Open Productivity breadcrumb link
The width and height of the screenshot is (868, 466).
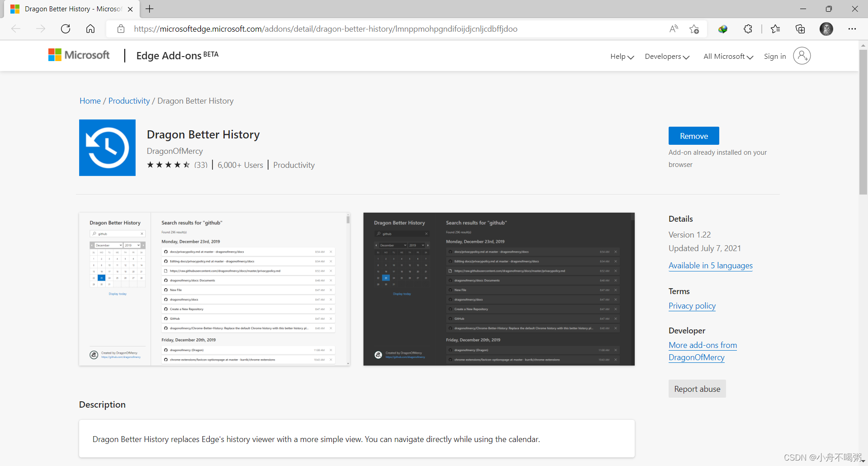point(129,101)
